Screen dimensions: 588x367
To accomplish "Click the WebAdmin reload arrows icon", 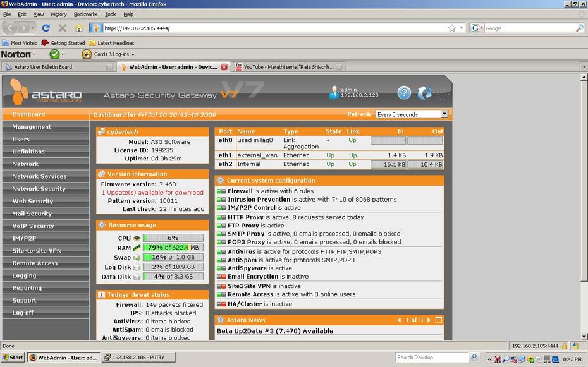I will [x=424, y=92].
